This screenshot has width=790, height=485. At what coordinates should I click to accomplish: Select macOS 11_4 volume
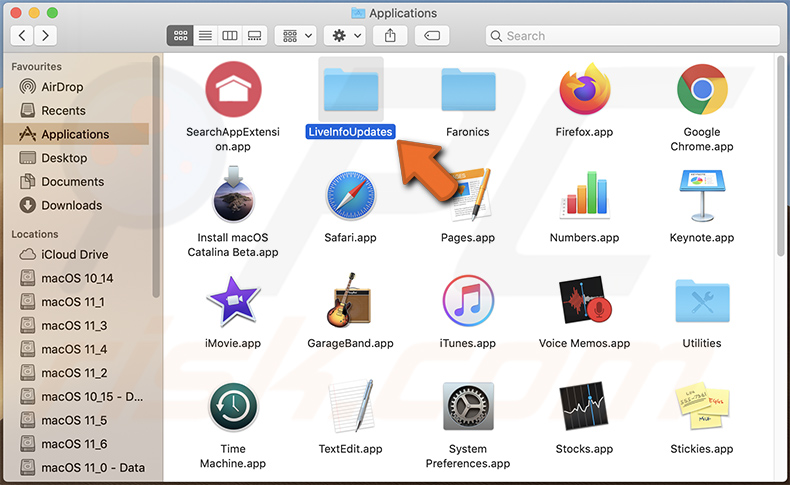click(76, 350)
